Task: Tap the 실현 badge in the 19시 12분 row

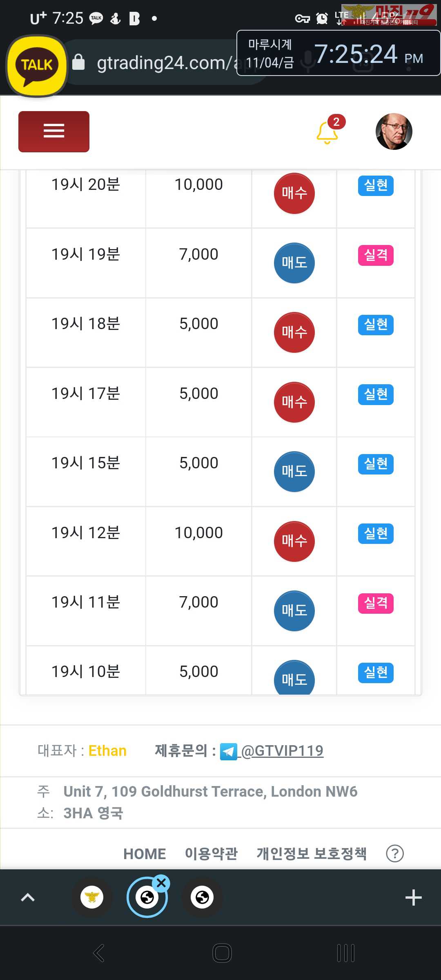Action: (x=376, y=534)
